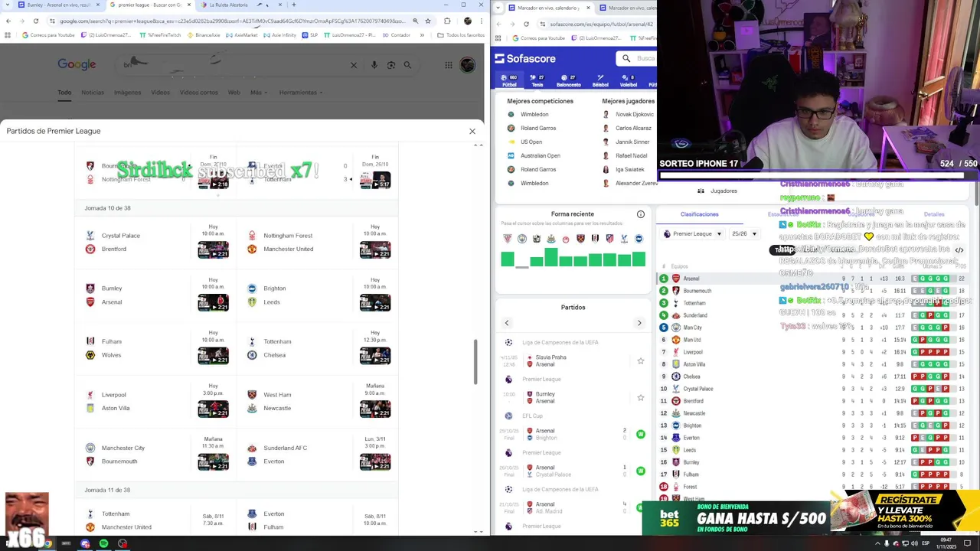Start Google voice search with microphone

[374, 65]
